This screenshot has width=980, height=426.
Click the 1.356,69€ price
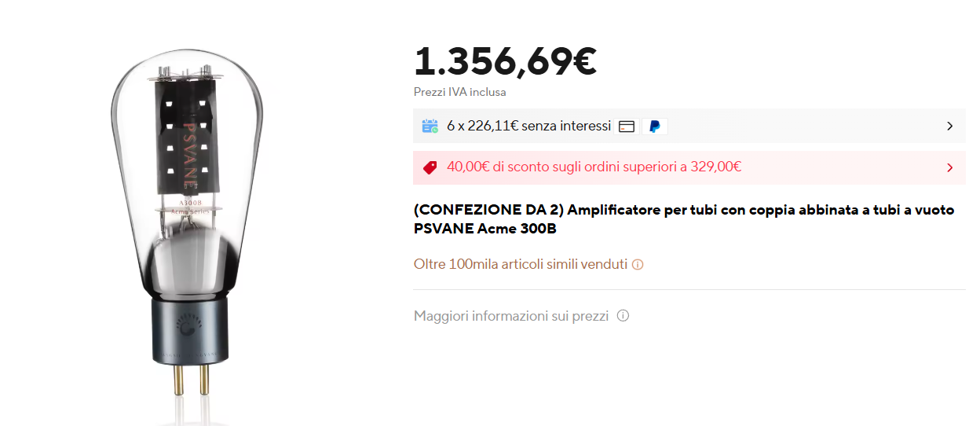point(506,61)
